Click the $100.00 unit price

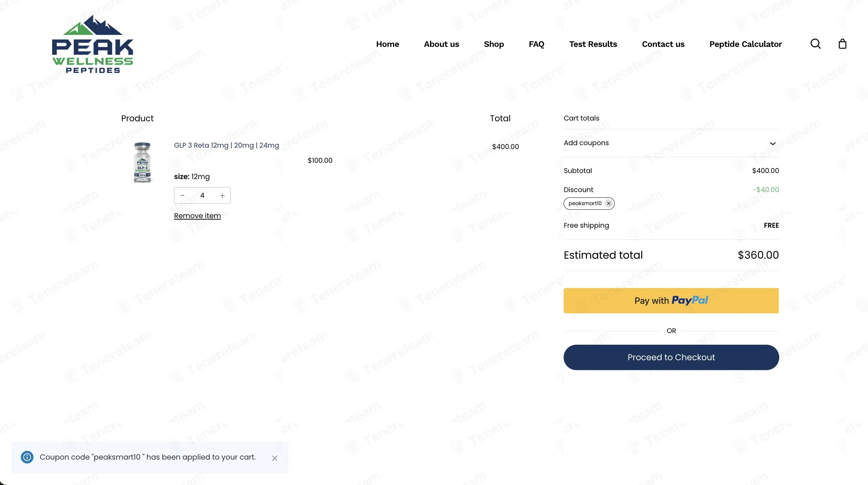click(320, 160)
